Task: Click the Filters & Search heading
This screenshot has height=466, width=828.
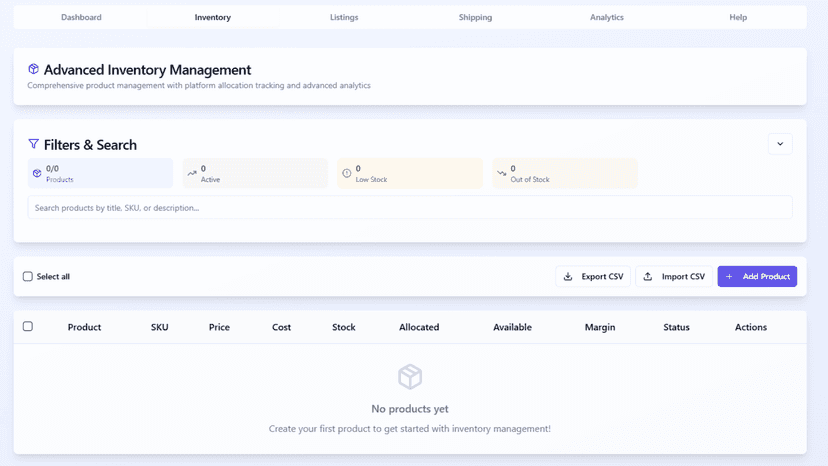Action: pos(90,145)
